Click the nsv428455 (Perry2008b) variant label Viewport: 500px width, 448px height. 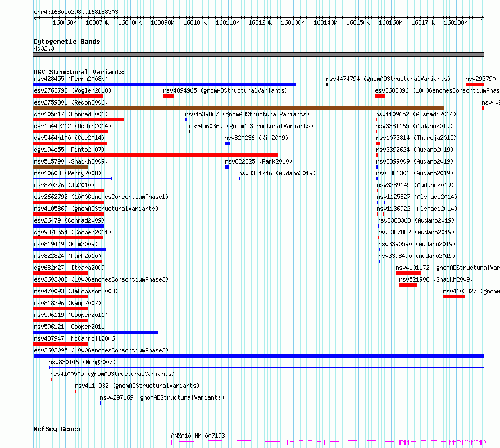71,79
